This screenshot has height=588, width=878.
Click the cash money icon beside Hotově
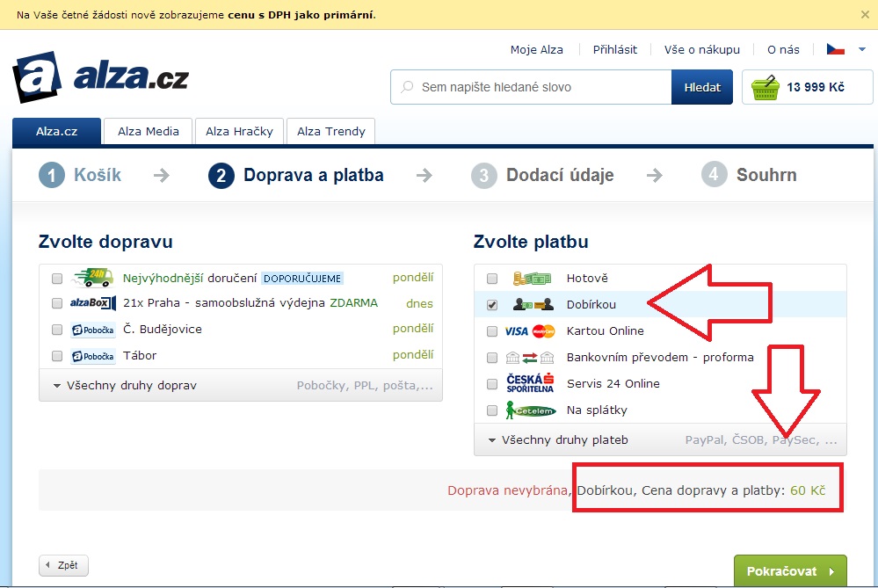point(532,278)
